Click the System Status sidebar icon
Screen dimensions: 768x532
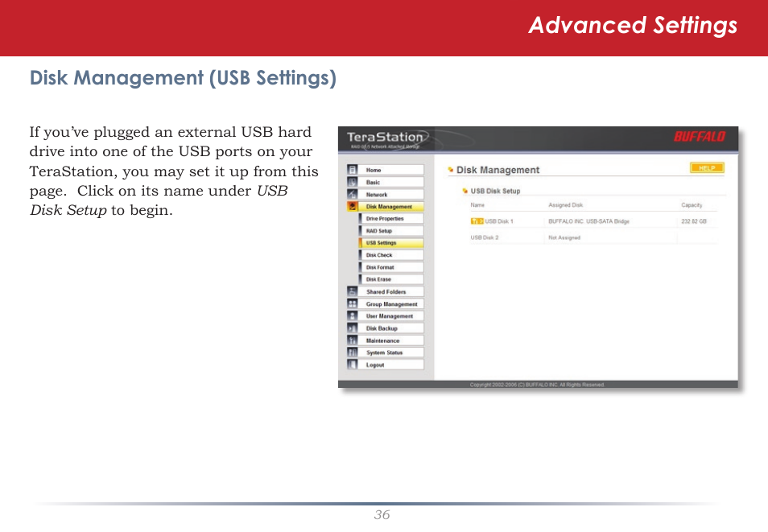tap(352, 353)
